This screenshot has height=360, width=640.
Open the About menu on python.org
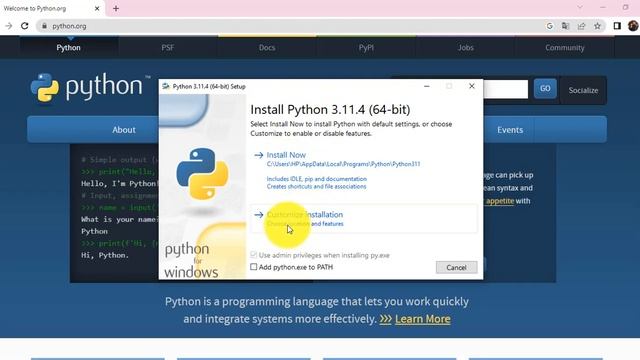(x=124, y=130)
